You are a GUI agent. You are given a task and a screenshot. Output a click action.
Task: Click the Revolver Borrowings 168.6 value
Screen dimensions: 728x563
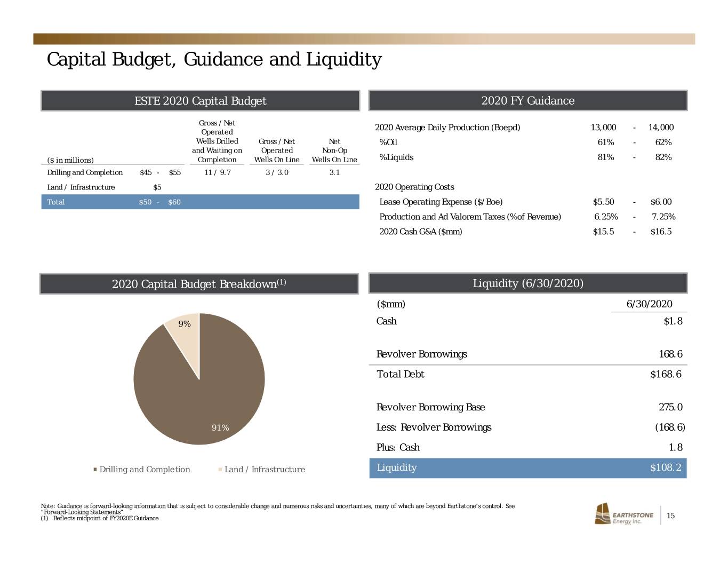click(670, 354)
